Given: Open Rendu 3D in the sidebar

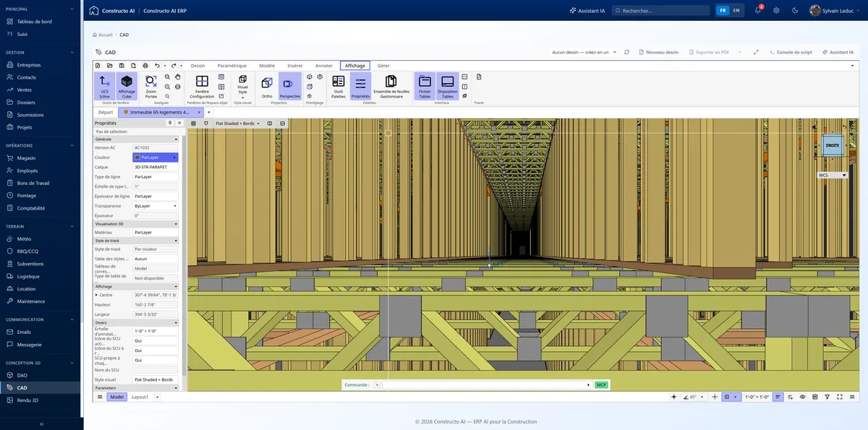Looking at the screenshot, I should [x=41, y=400].
